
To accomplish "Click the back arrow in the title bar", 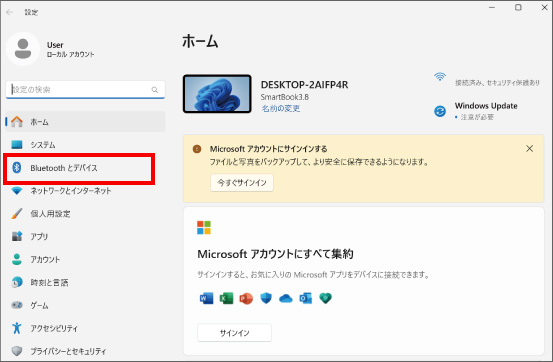I will click(x=10, y=12).
